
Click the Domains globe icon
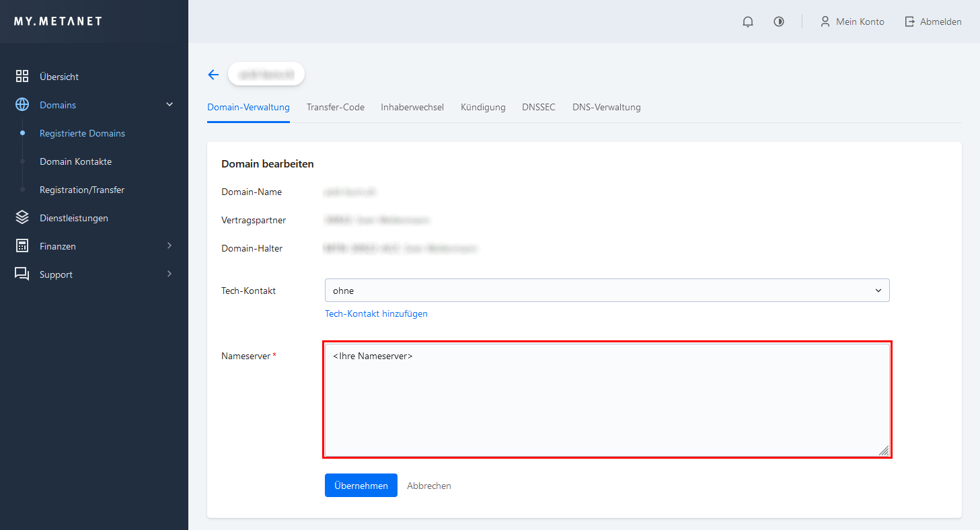coord(22,105)
